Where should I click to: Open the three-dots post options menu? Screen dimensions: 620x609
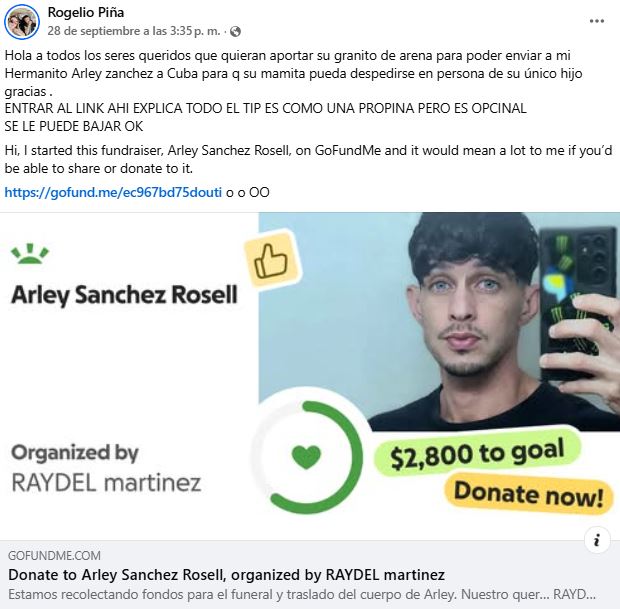[596, 21]
